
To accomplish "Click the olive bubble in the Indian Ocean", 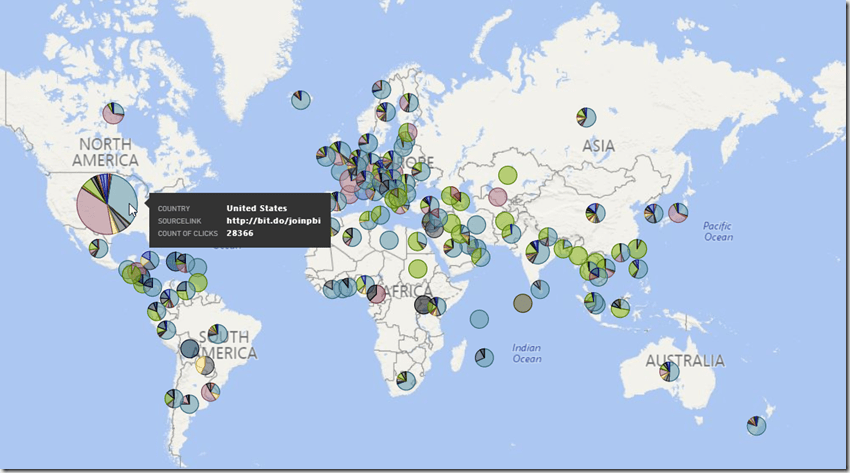I will click(522, 303).
